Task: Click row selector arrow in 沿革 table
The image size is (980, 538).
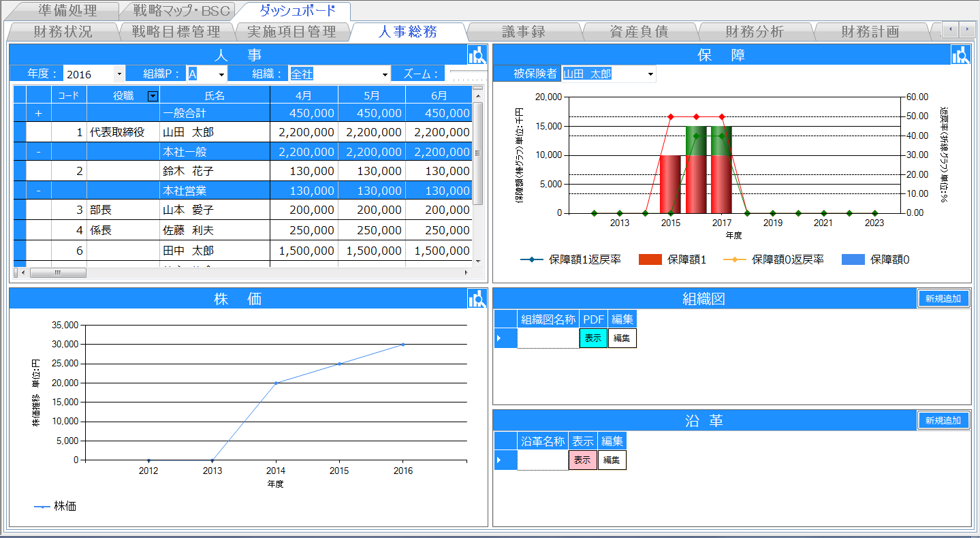Action: 505,460
